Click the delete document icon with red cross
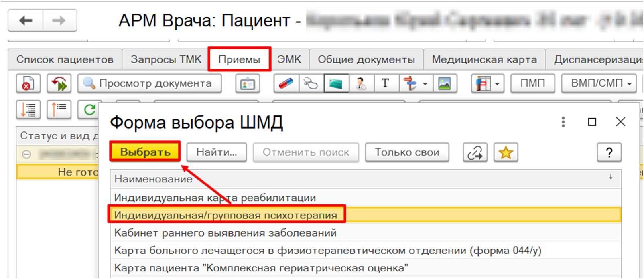644x279 pixels. (x=28, y=84)
